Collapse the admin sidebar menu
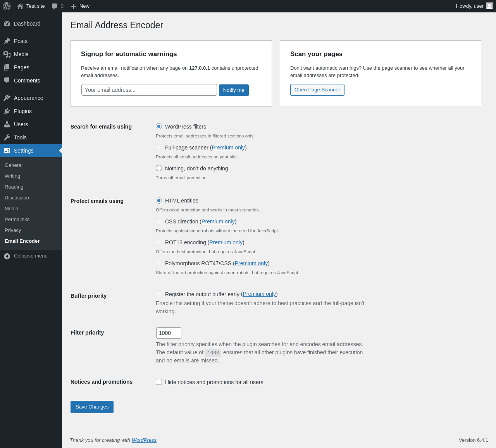Screen dimensions: 496x448 pos(26,256)
